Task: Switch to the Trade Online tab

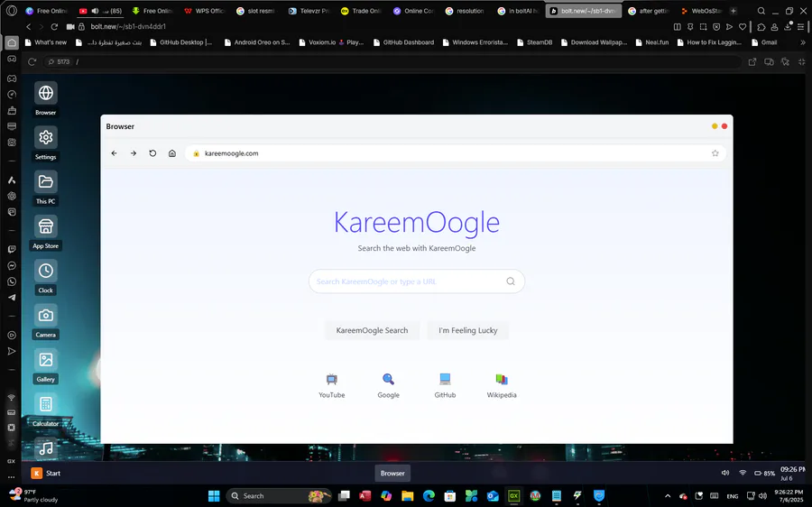Action: [x=361, y=11]
